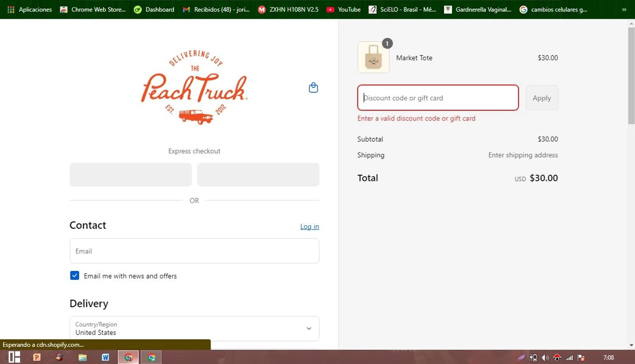Click the Email input field
Image resolution: width=635 pixels, height=364 pixels.
click(x=194, y=251)
